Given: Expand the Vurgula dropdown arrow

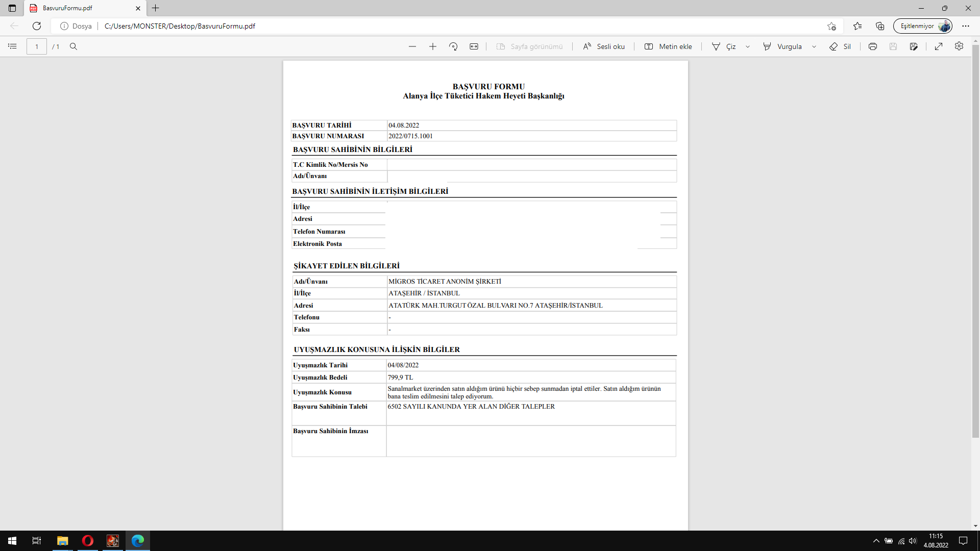Looking at the screenshot, I should 814,46.
